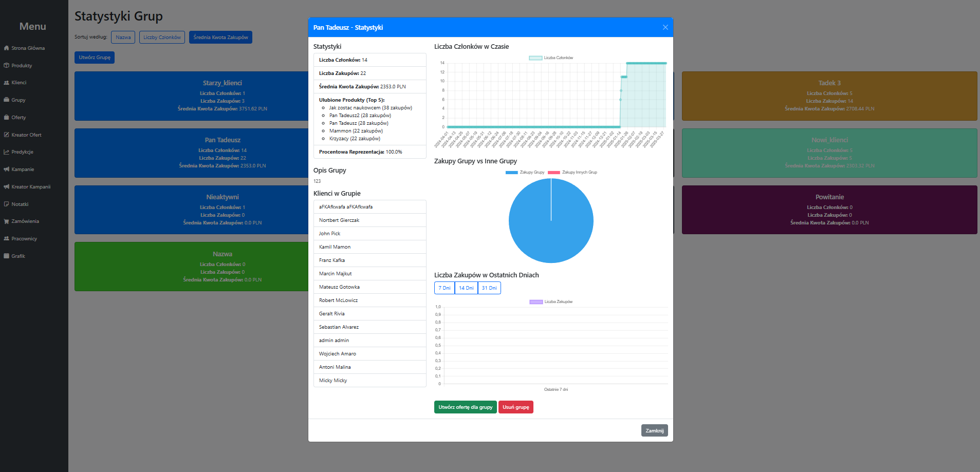Select client Nortbert Gierczak

[370, 220]
